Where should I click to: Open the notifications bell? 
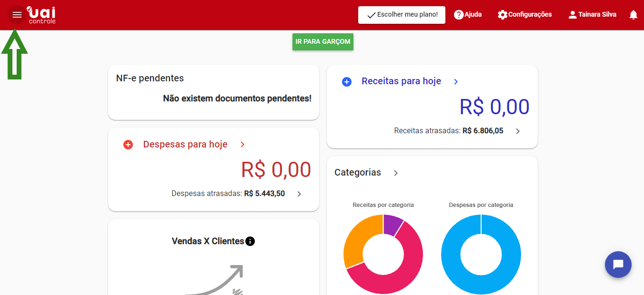click(x=633, y=15)
